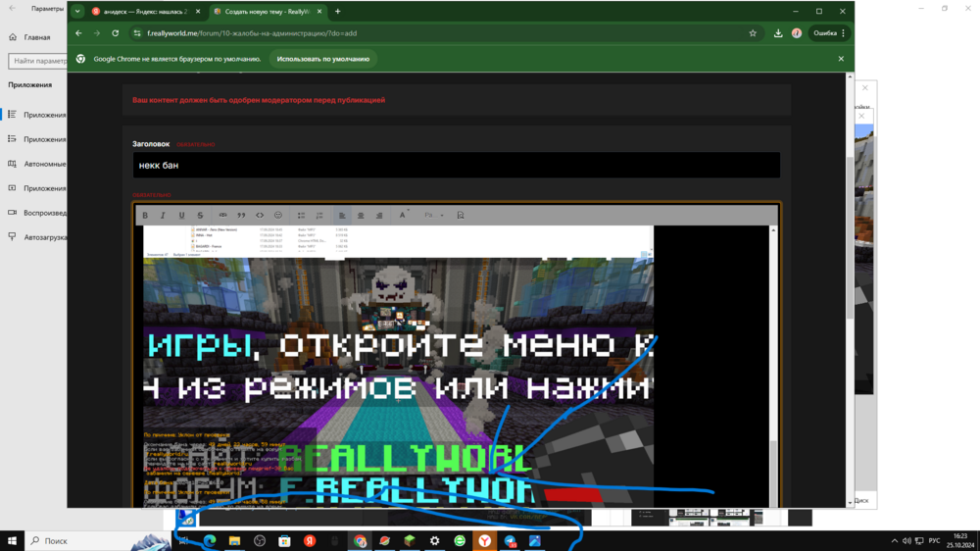Open the emoji picker in the editor
The width and height of the screenshot is (980, 551).
tap(278, 215)
